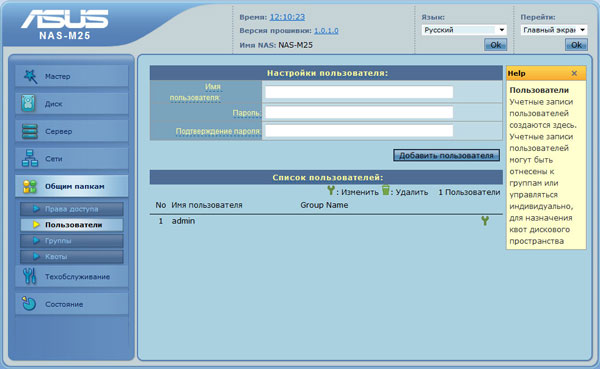Open the Язык language dropdown

point(464,30)
